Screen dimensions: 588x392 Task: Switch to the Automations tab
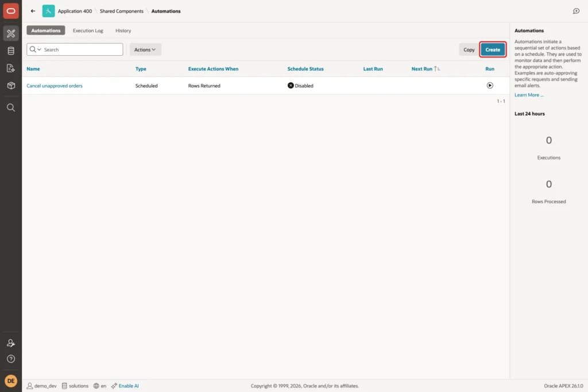pyautogui.click(x=46, y=30)
